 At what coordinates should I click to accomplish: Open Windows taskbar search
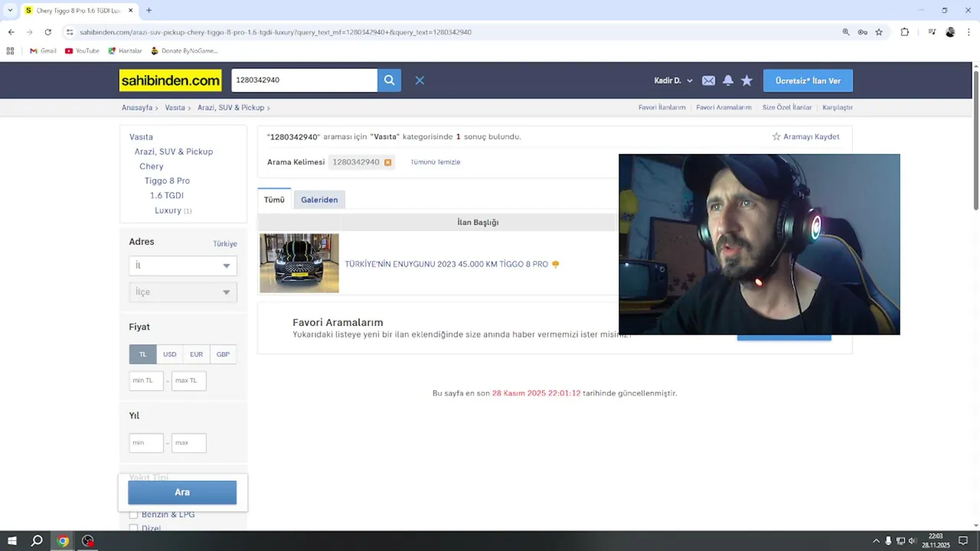point(37,541)
